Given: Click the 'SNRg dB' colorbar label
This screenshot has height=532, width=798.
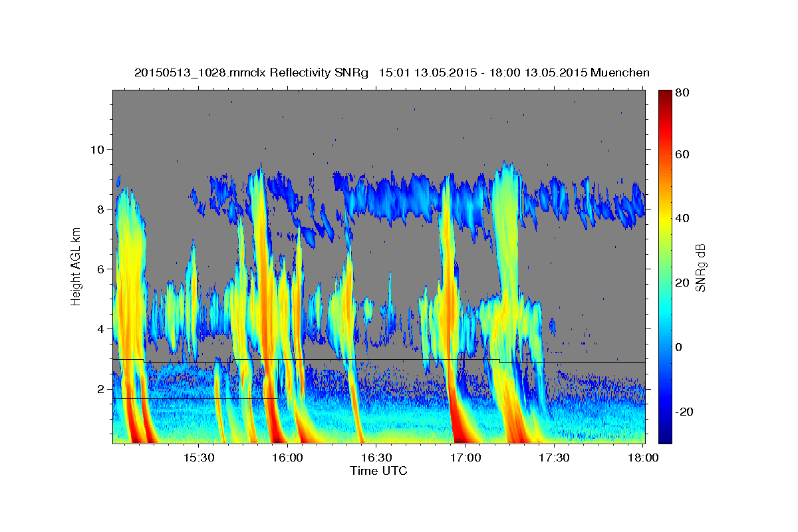Looking at the screenshot, I should tap(700, 267).
